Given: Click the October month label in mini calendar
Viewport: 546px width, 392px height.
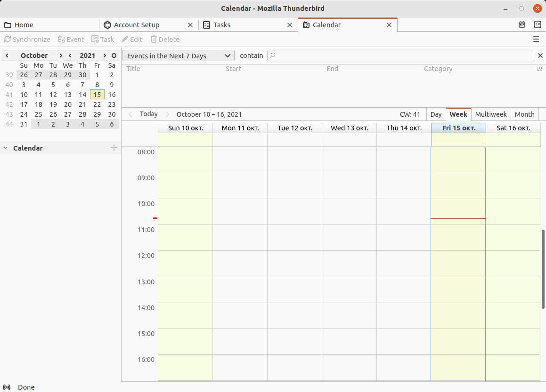Looking at the screenshot, I should (x=34, y=56).
